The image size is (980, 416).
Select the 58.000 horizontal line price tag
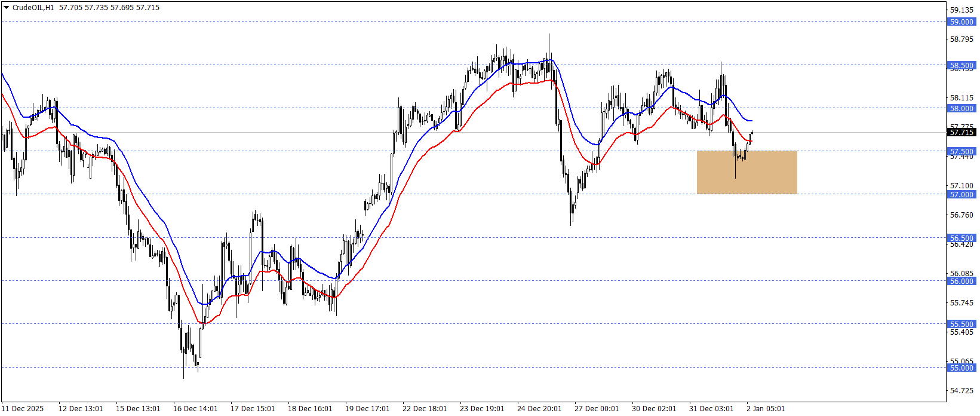click(961, 109)
